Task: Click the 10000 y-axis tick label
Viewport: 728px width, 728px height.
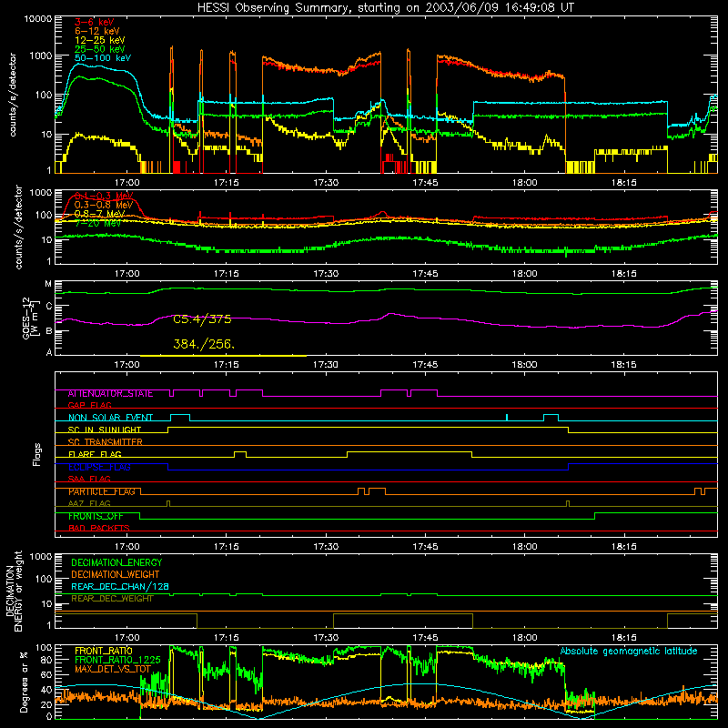Action: point(38,19)
